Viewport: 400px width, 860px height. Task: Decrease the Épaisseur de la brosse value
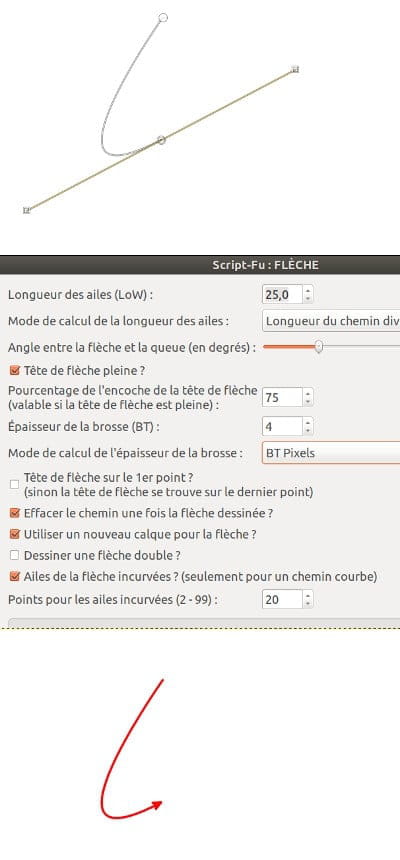pyautogui.click(x=308, y=430)
